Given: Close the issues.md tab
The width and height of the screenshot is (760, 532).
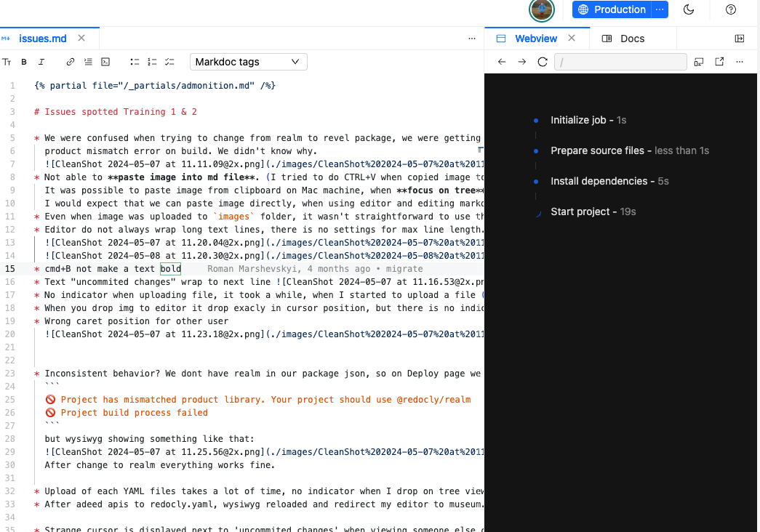Looking at the screenshot, I should (x=81, y=39).
